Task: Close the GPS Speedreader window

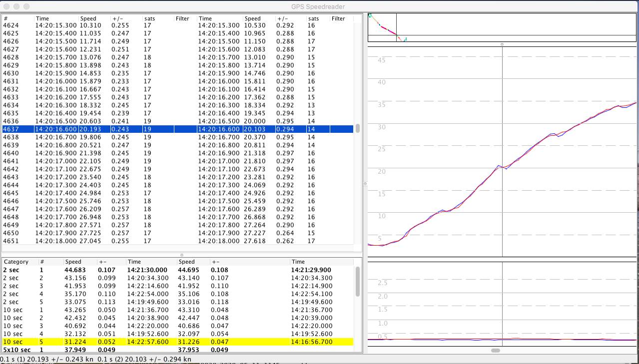Action: (6, 6)
